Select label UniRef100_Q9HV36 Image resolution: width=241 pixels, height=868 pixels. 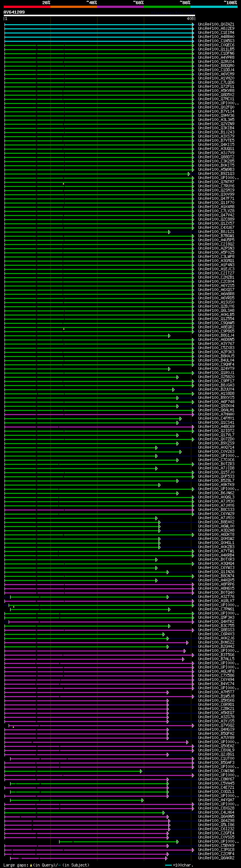(x=216, y=116)
